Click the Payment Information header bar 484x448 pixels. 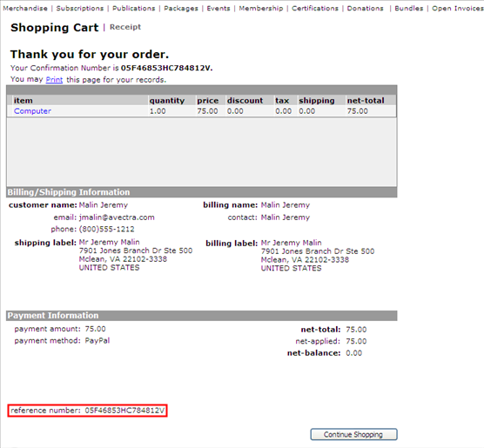point(202,315)
